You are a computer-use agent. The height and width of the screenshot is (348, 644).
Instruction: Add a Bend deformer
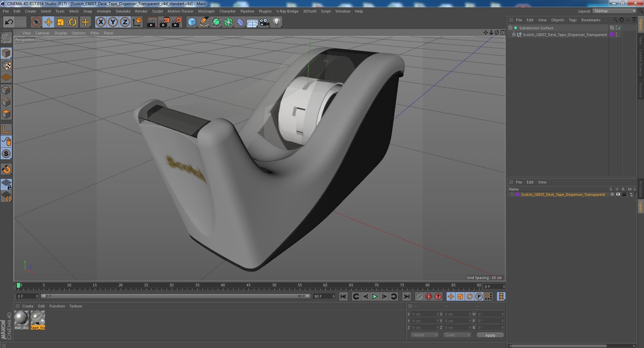[240, 22]
